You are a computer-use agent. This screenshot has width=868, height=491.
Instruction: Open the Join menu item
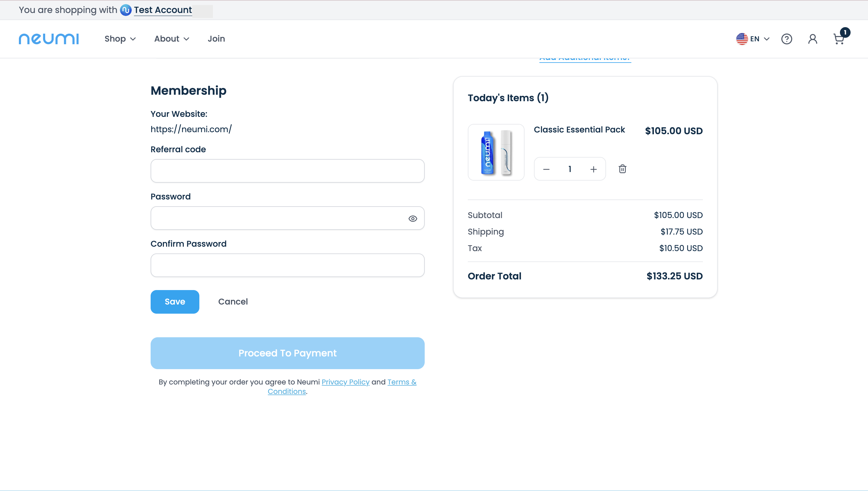(x=216, y=39)
